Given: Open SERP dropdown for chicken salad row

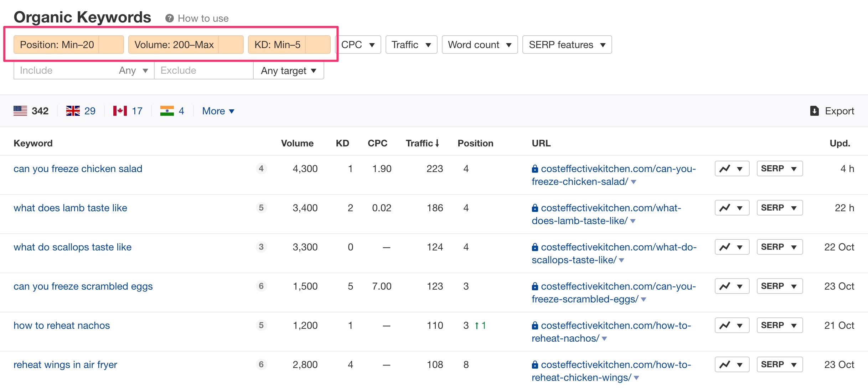Looking at the screenshot, I should tap(780, 168).
